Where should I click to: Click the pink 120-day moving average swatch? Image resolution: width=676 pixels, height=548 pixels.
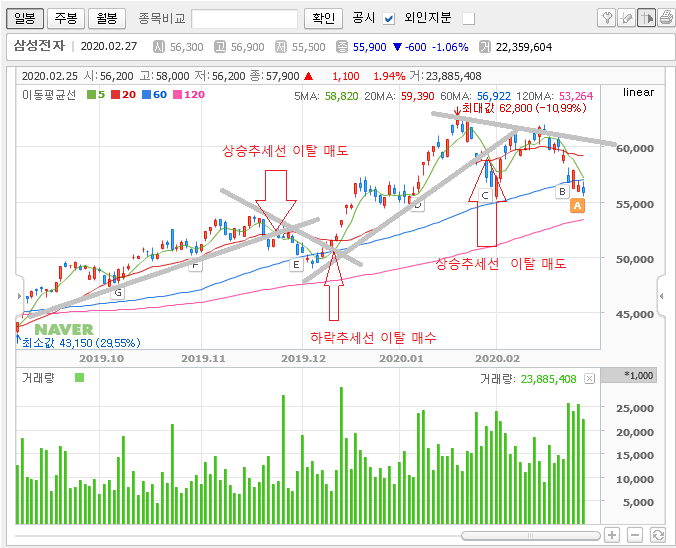(177, 94)
